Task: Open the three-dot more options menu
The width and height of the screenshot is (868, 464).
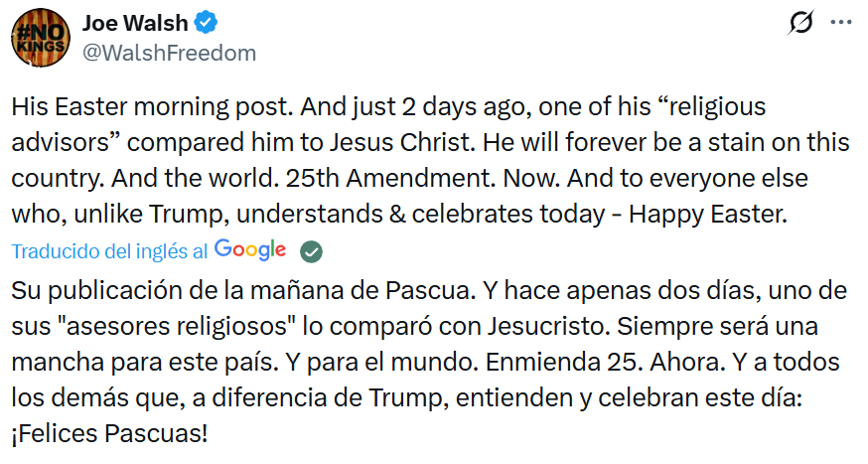Action: [840, 22]
